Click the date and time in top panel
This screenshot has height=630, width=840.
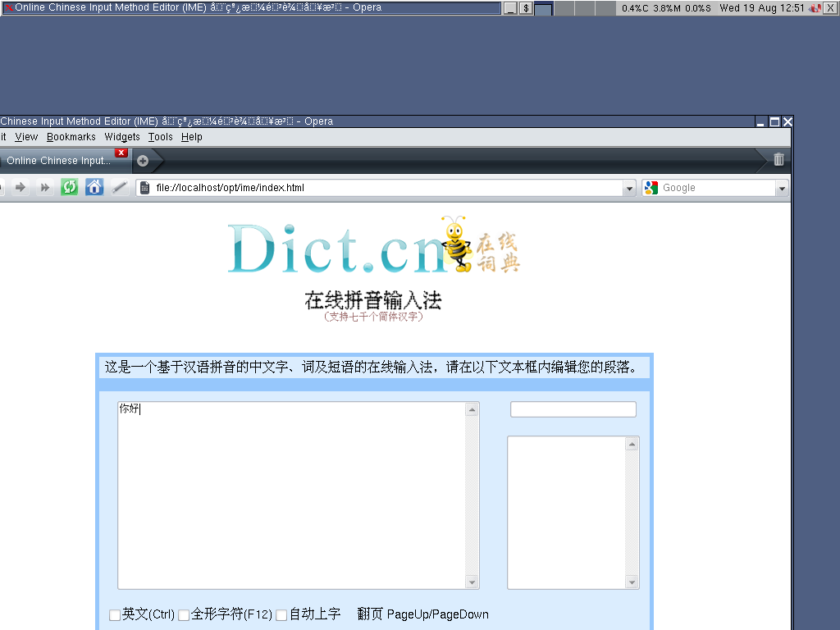(762, 8)
